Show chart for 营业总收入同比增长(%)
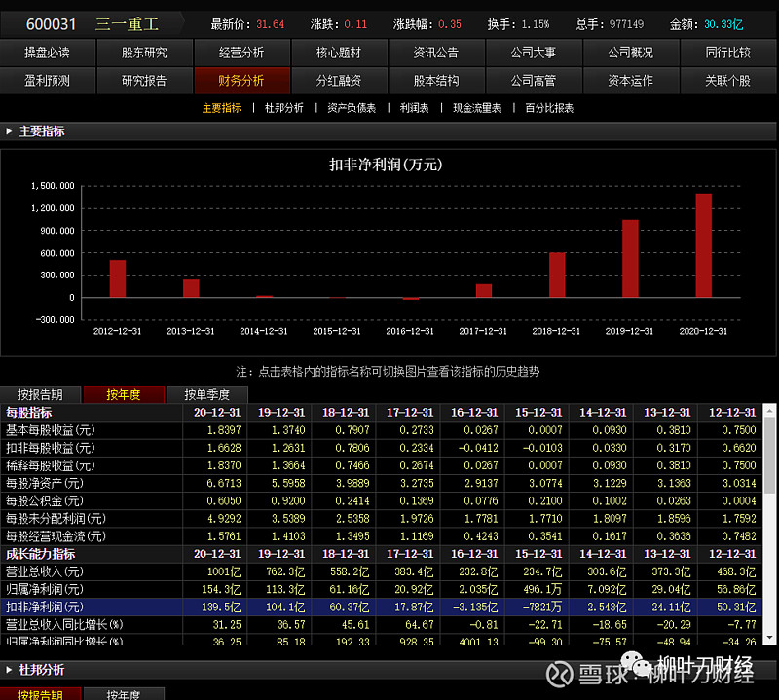779x700 pixels. coord(64,624)
